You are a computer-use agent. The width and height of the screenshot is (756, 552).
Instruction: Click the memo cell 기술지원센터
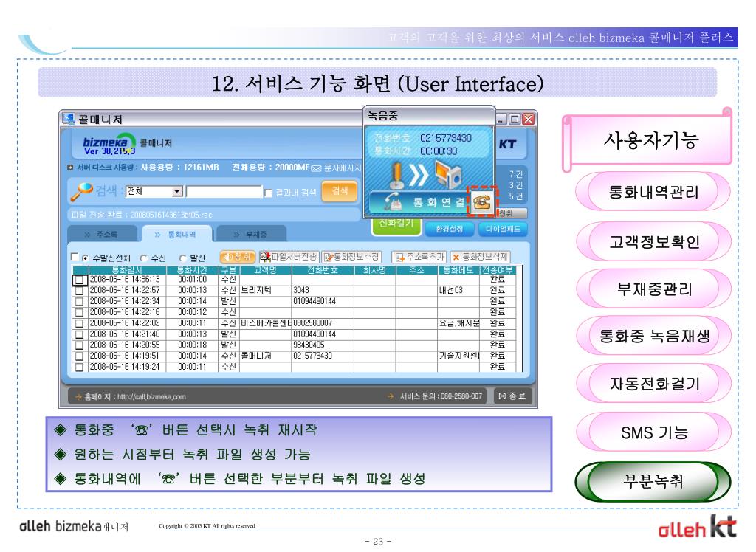point(459,356)
